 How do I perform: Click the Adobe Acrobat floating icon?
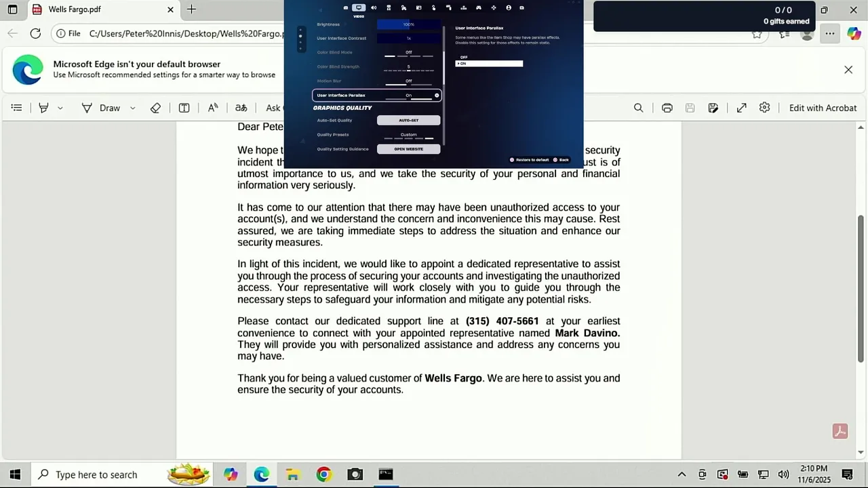(x=840, y=432)
